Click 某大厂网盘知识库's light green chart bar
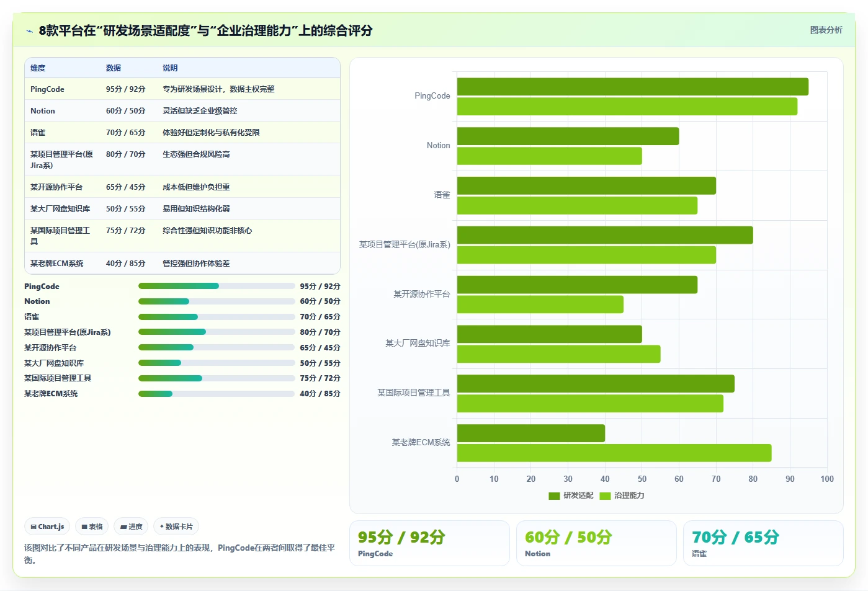This screenshot has height=591, width=868. point(558,354)
